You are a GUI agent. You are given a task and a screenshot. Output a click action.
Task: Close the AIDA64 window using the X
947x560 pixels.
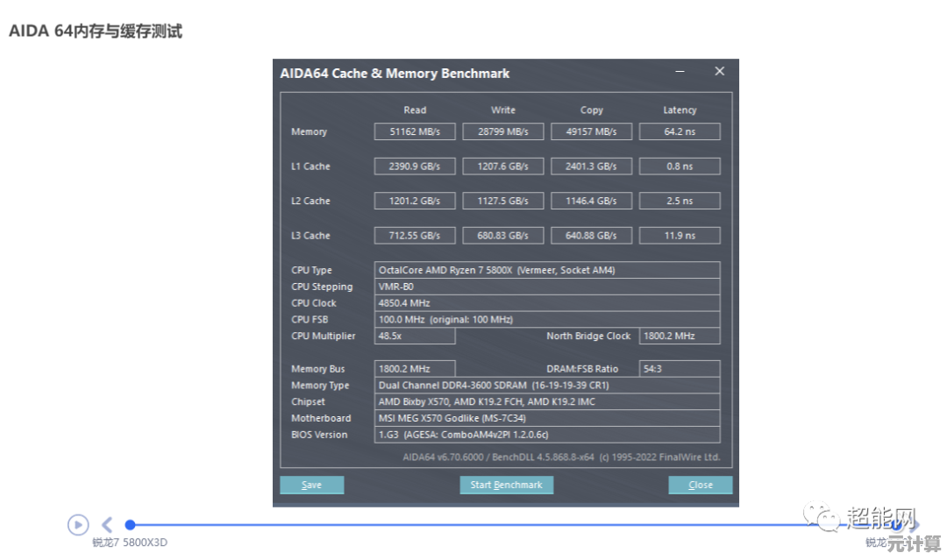(x=719, y=71)
